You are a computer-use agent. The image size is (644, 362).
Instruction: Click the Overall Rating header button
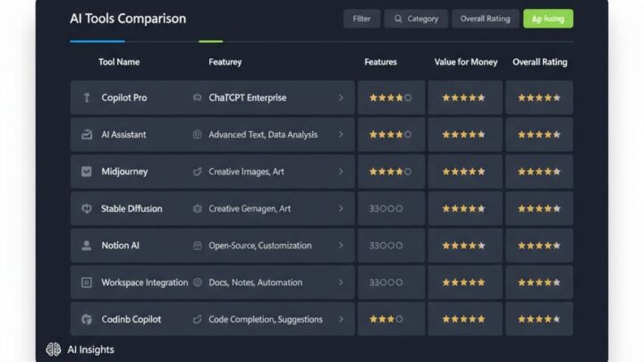[x=486, y=19]
